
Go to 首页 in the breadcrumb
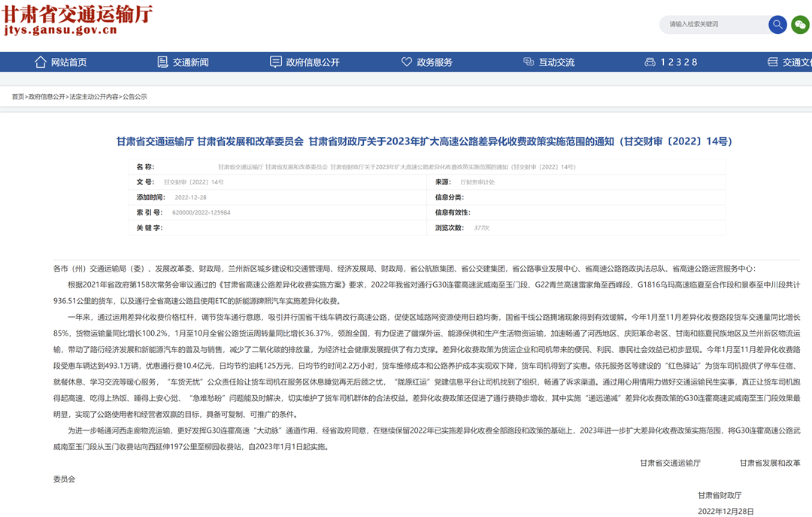coord(18,96)
